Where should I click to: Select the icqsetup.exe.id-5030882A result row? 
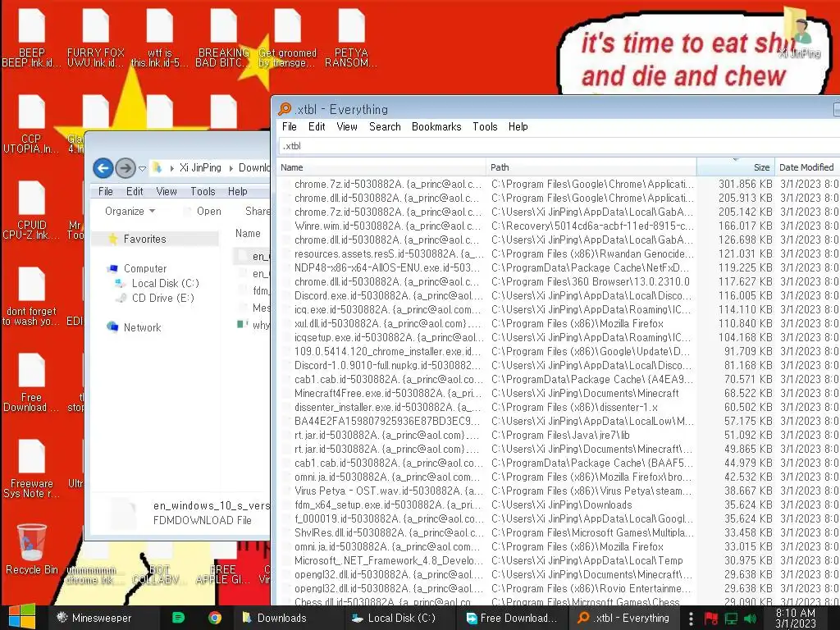pyautogui.click(x=559, y=337)
